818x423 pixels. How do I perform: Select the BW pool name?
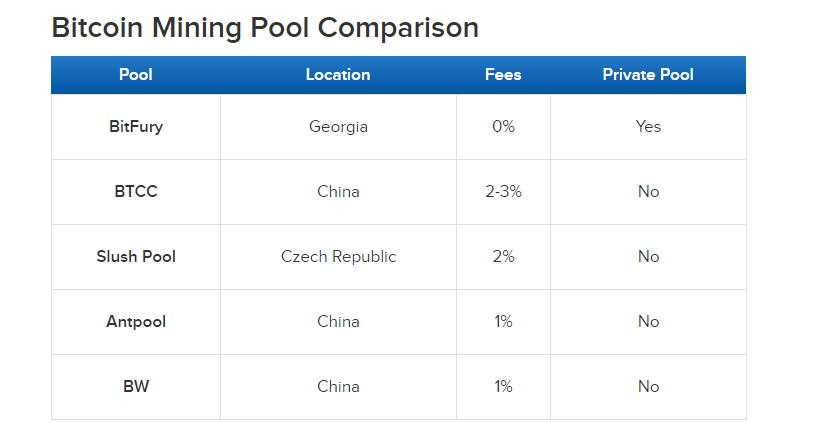pos(135,387)
